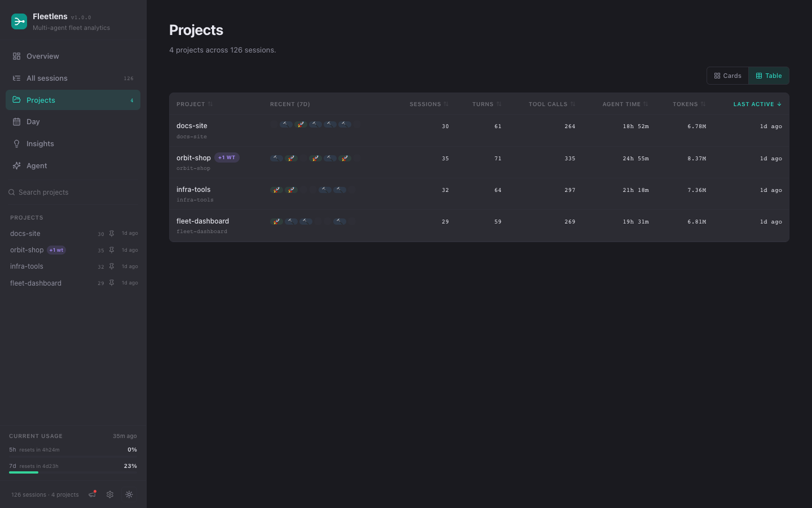The width and height of the screenshot is (812, 508).
Task: Click rocket badge in docs-site recent activity
Action: pyautogui.click(x=301, y=124)
